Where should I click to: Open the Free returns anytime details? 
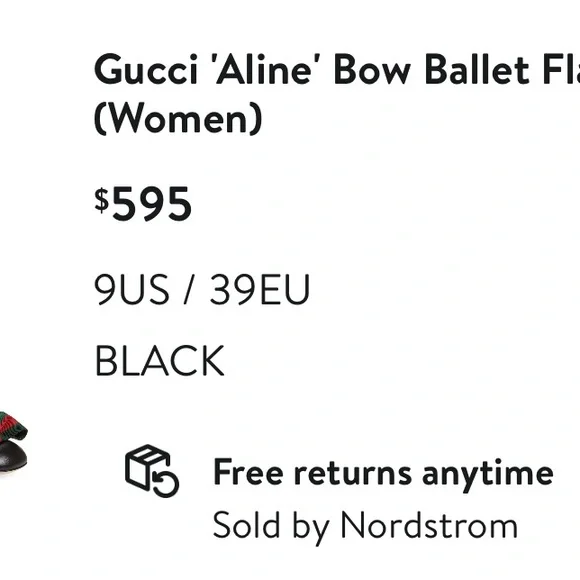(383, 473)
